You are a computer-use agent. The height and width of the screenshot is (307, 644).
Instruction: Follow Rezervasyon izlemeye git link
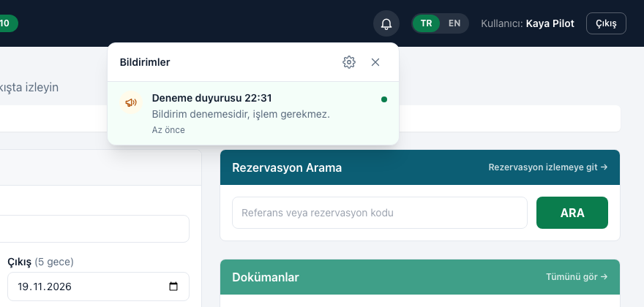tap(548, 167)
